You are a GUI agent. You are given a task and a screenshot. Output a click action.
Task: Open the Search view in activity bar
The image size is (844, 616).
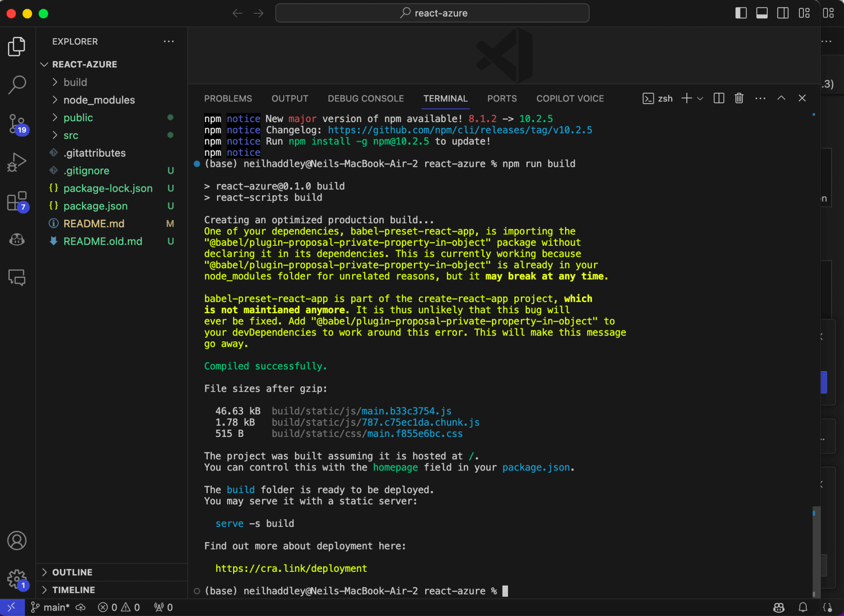point(17,85)
